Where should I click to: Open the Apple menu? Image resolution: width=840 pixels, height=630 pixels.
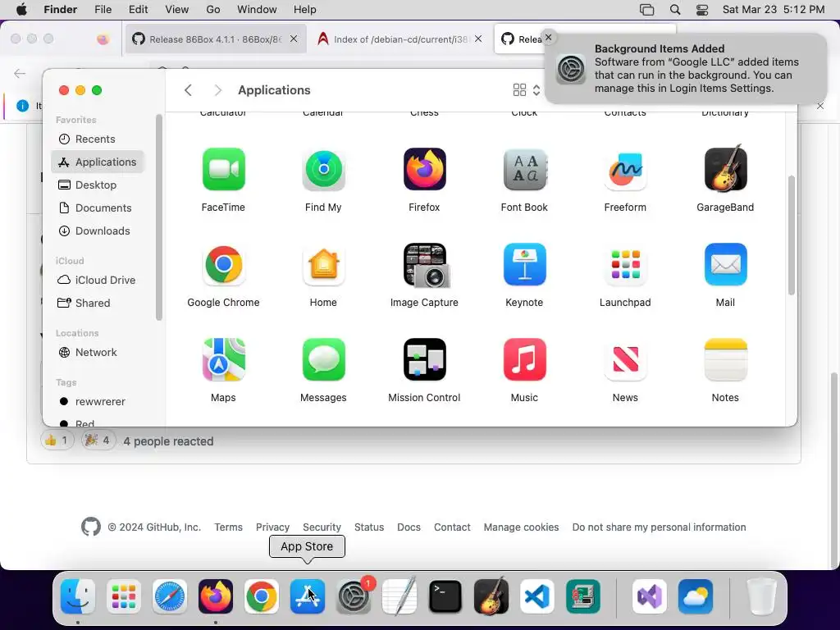tap(22, 10)
